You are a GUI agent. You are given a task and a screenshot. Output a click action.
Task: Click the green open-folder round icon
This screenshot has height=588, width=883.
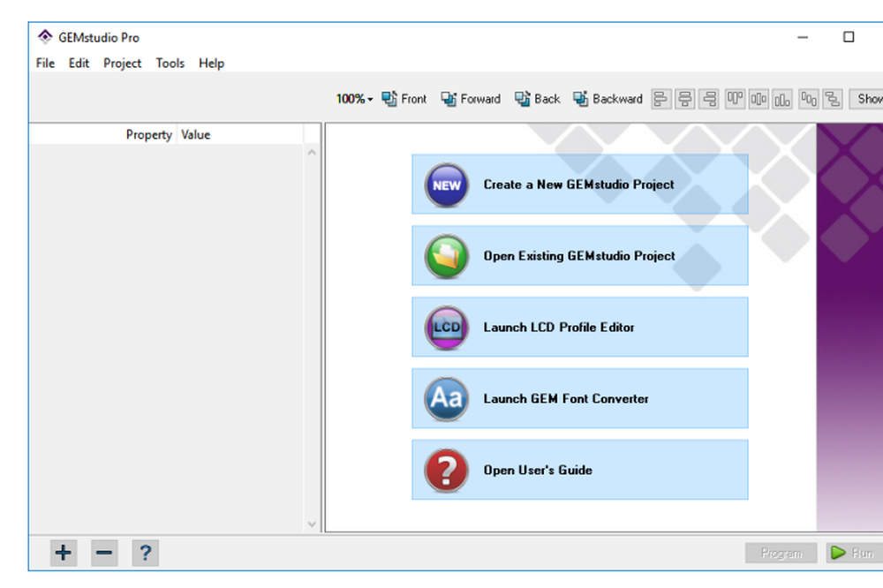point(446,256)
